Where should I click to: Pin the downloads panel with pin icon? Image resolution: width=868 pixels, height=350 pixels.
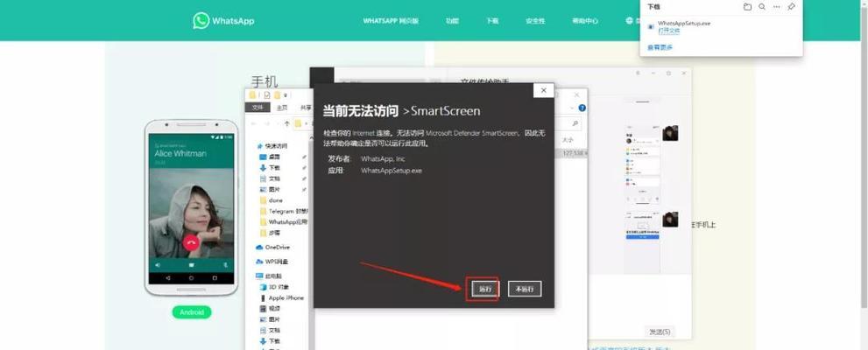click(791, 7)
